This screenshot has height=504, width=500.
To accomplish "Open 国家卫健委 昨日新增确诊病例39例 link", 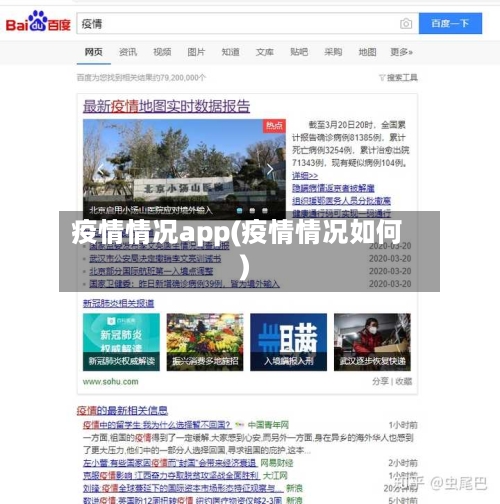I will coord(184,284).
